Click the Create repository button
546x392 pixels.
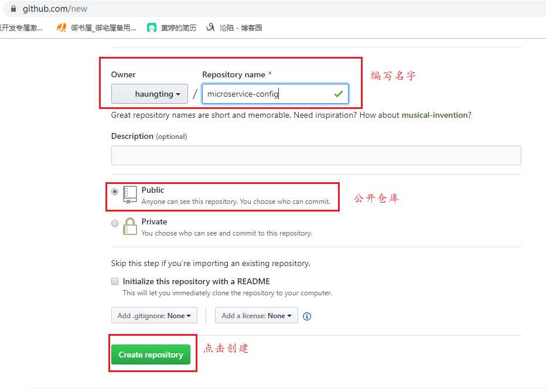(151, 354)
